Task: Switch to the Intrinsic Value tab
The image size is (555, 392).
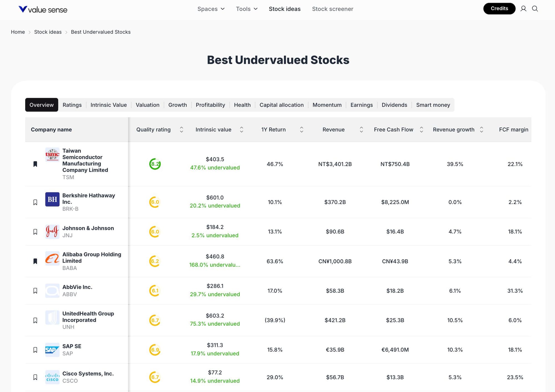Action: pos(109,105)
